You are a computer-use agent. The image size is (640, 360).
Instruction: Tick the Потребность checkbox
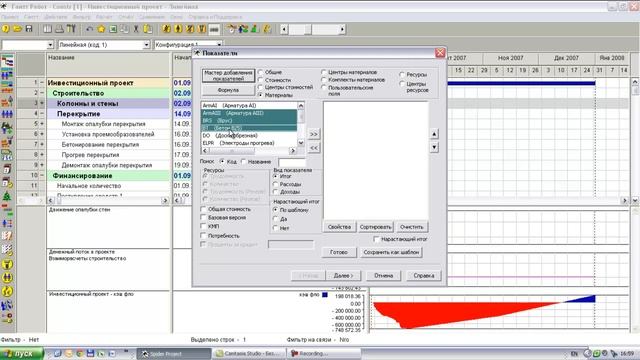(203, 236)
